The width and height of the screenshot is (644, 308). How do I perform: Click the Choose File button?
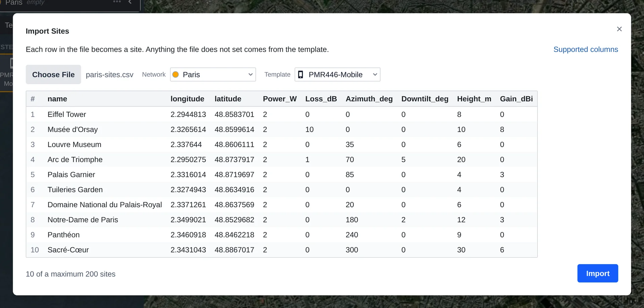click(x=53, y=75)
